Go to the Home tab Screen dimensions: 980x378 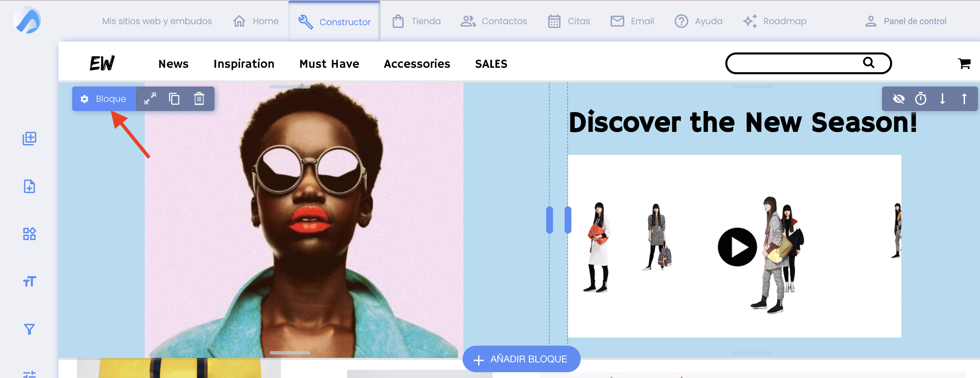tap(256, 21)
